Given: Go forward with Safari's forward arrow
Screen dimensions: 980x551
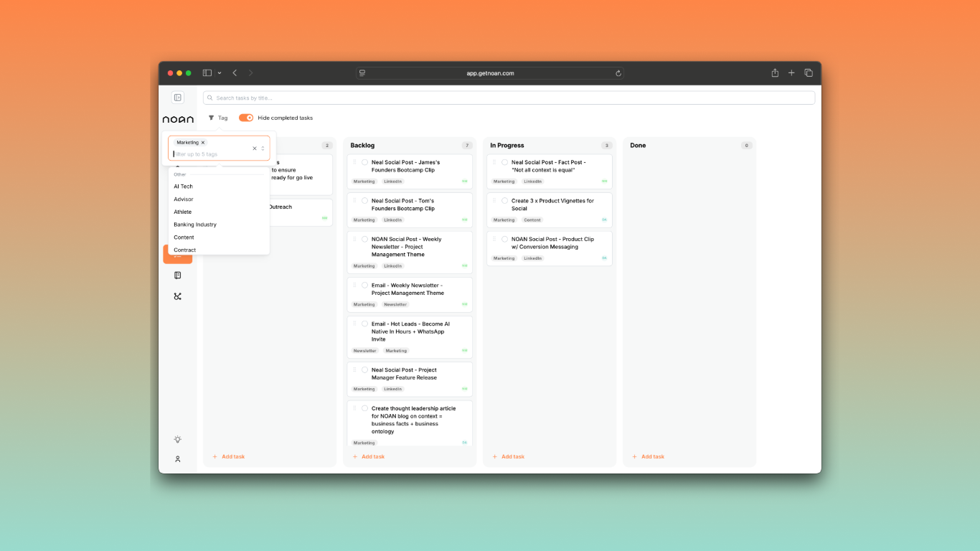Looking at the screenshot, I should pyautogui.click(x=250, y=72).
